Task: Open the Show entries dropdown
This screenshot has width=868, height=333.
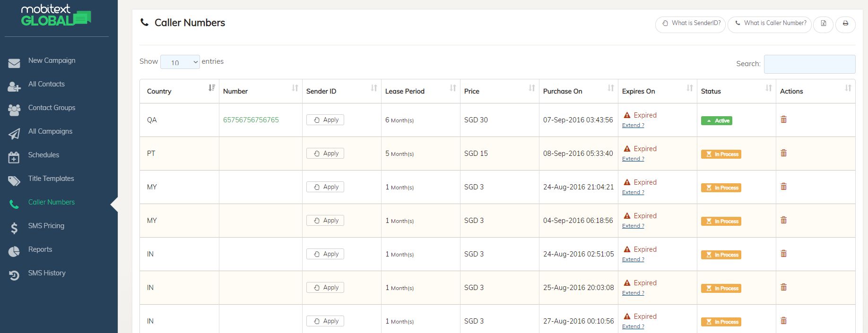Action: tap(180, 62)
